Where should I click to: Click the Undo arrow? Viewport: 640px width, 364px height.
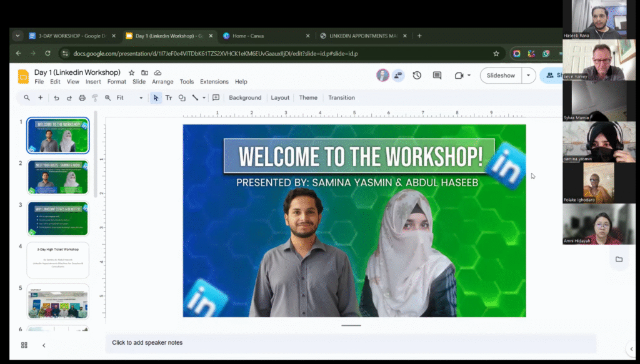[x=56, y=98]
